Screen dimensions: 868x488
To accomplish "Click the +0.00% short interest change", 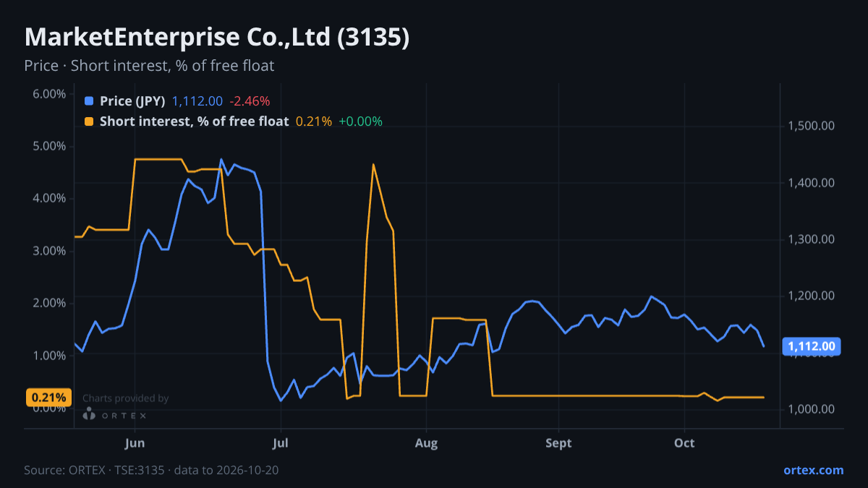I will coord(360,121).
